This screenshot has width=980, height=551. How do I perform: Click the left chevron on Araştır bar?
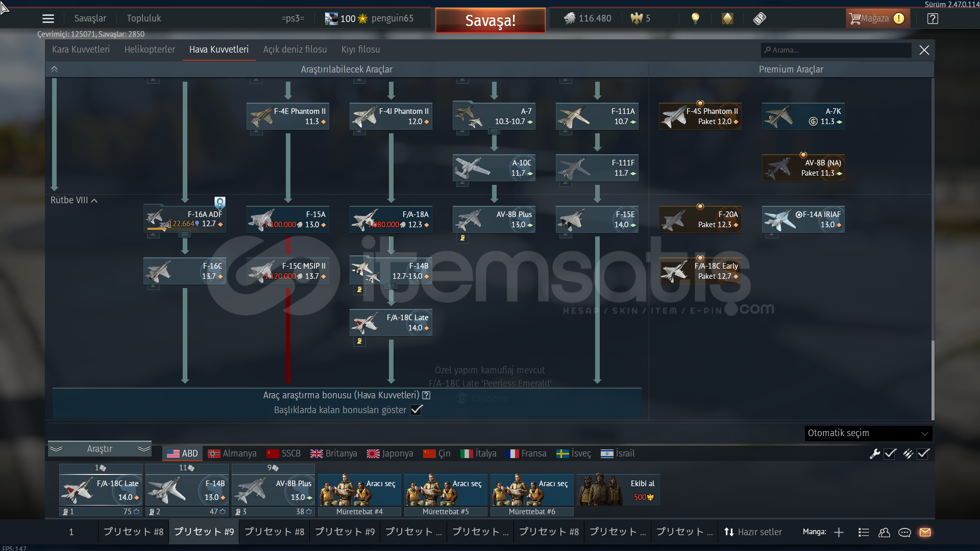(56, 449)
